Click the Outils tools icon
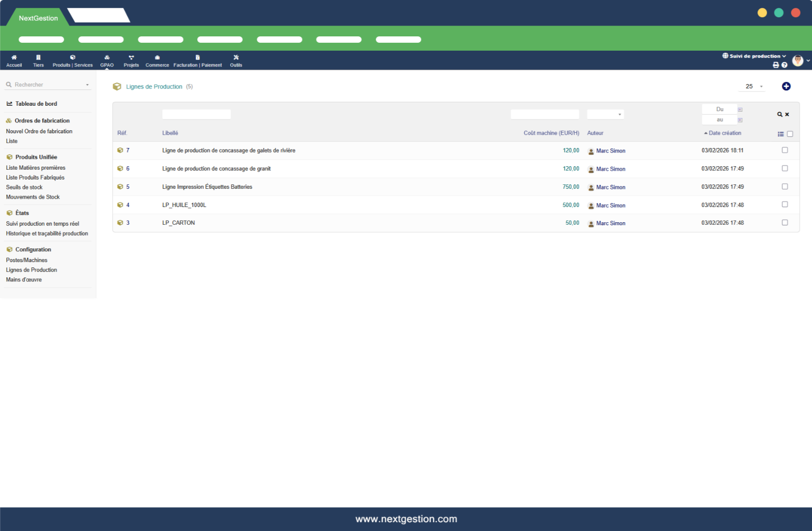This screenshot has height=531, width=812. click(x=236, y=58)
